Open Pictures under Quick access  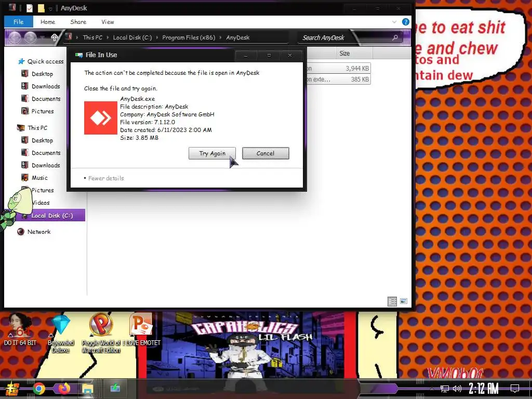43,111
